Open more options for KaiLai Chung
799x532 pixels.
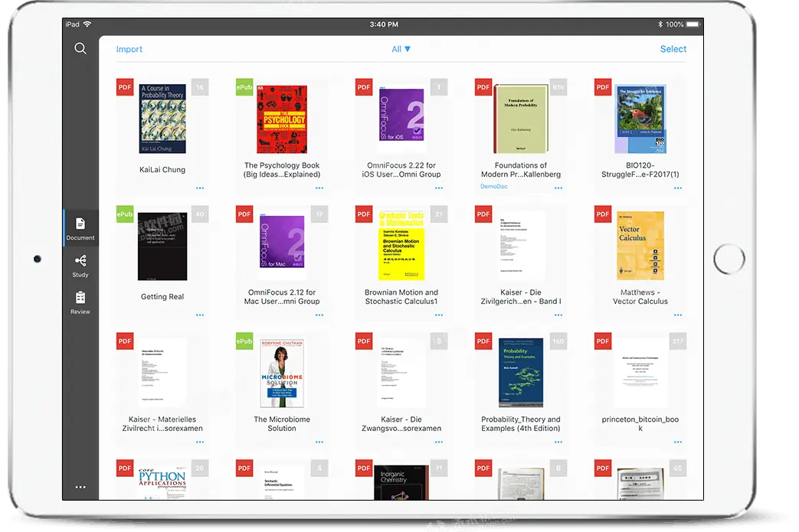pyautogui.click(x=200, y=188)
